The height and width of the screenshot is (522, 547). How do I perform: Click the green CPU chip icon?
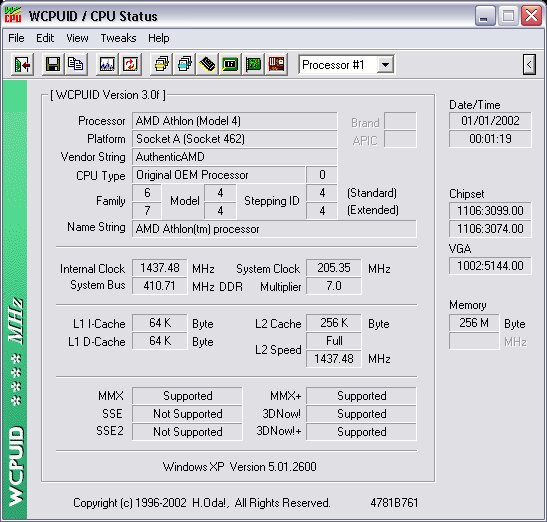pos(230,64)
